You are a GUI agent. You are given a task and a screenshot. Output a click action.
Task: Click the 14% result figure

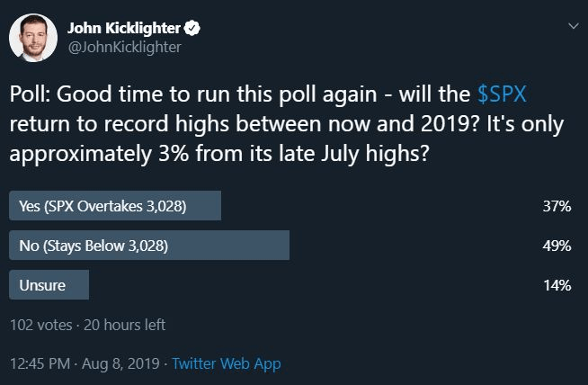(x=557, y=285)
